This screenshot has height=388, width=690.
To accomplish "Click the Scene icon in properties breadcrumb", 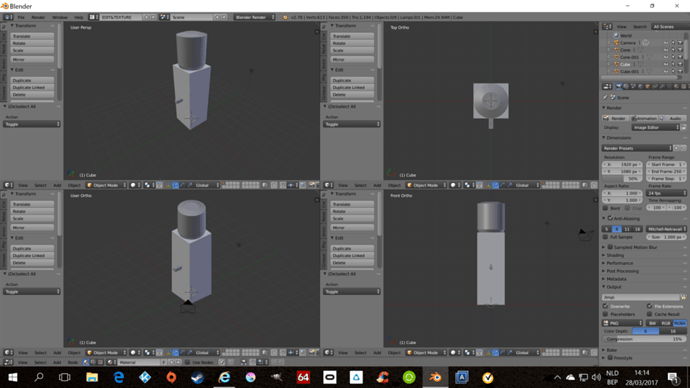I will tap(613, 98).
